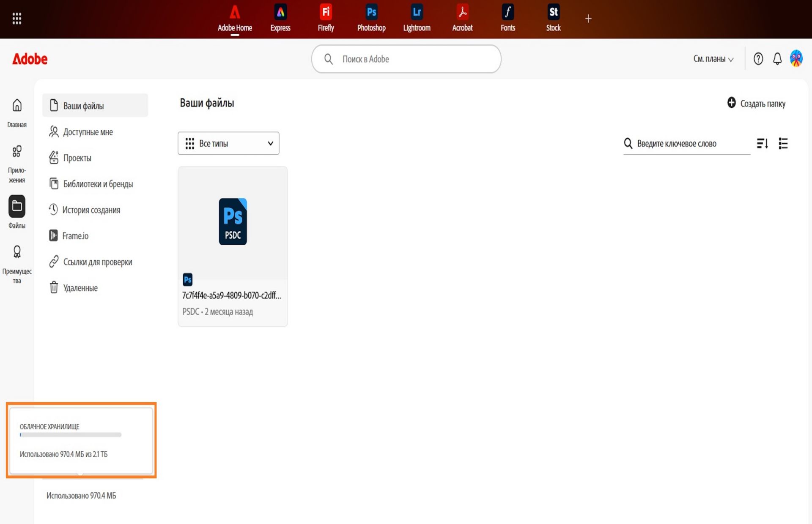Open the apps grid launcher icon
Screen dimensions: 812x524
[x=17, y=19]
